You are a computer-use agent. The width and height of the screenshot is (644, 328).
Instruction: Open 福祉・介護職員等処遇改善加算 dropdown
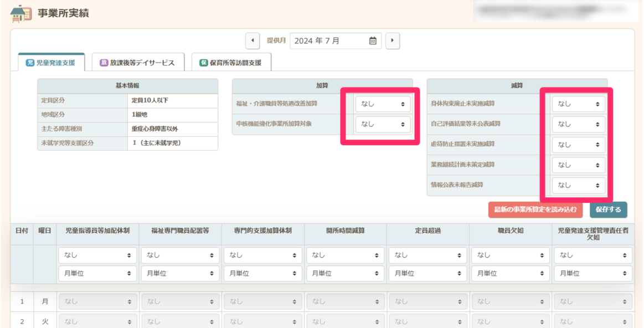(x=383, y=104)
